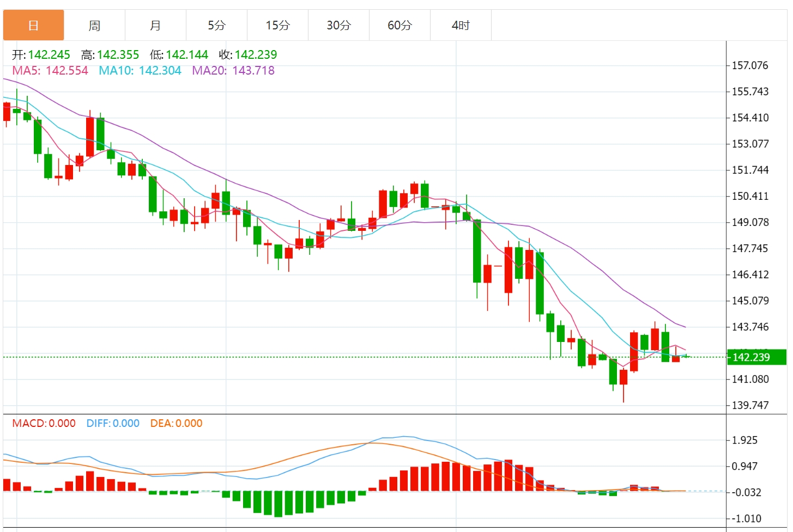
Task: Click the -0.032 MACD axis label
Action: (746, 492)
